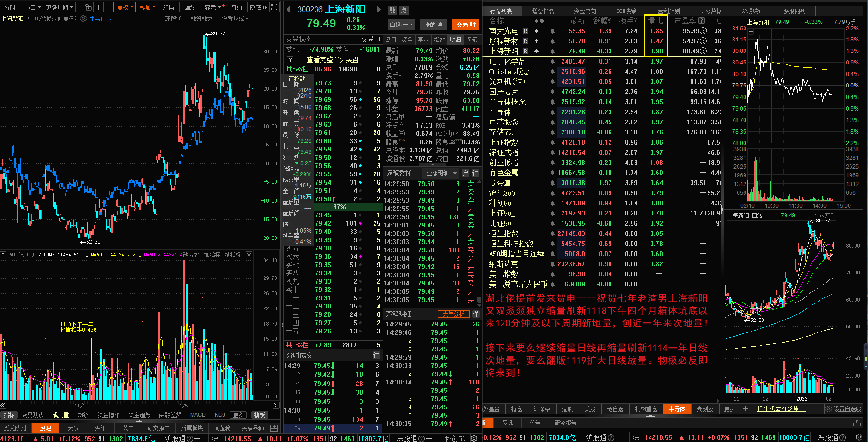Click the 港 tag icon
The image size is (868, 442).
point(404,10)
